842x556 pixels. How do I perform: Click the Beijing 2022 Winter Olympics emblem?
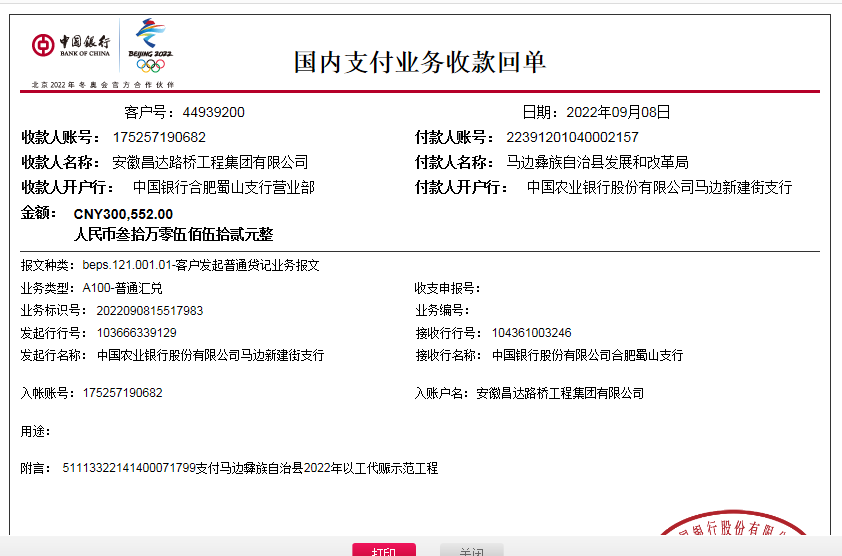click(x=150, y=38)
